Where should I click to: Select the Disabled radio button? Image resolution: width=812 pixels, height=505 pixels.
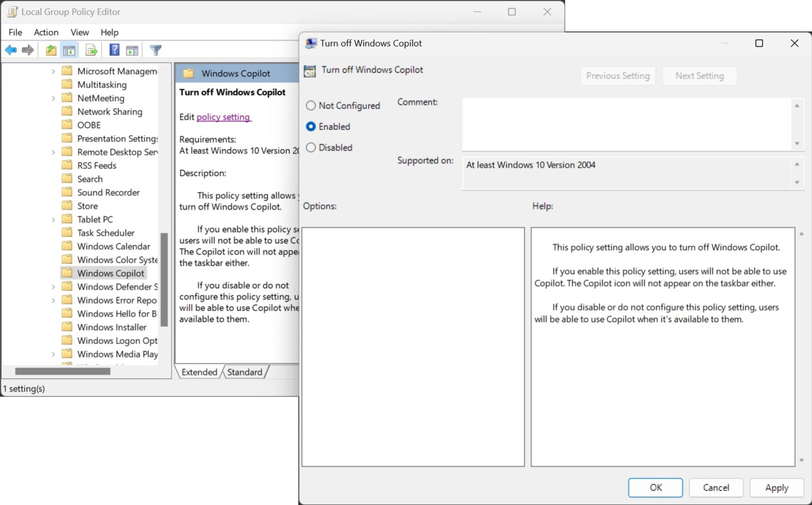(x=311, y=147)
